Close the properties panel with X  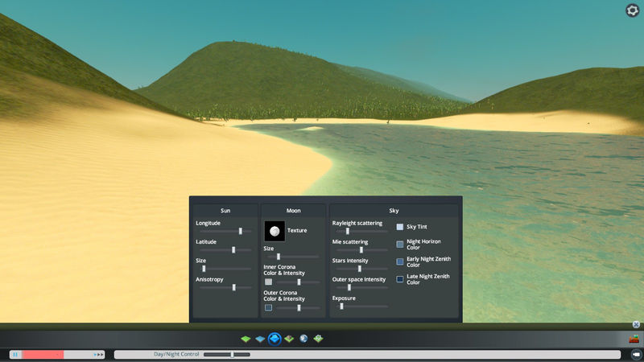636,325
